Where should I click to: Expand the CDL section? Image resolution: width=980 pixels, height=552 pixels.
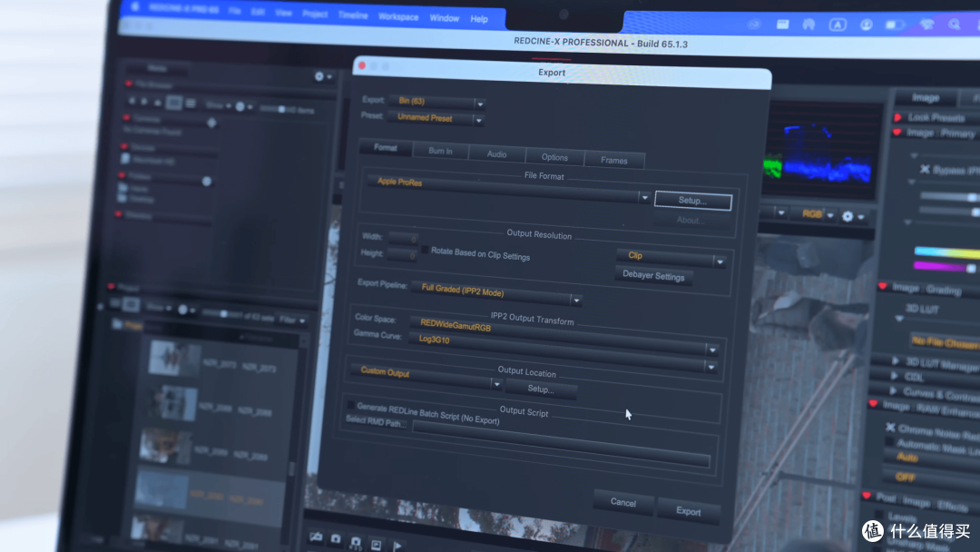(x=895, y=376)
